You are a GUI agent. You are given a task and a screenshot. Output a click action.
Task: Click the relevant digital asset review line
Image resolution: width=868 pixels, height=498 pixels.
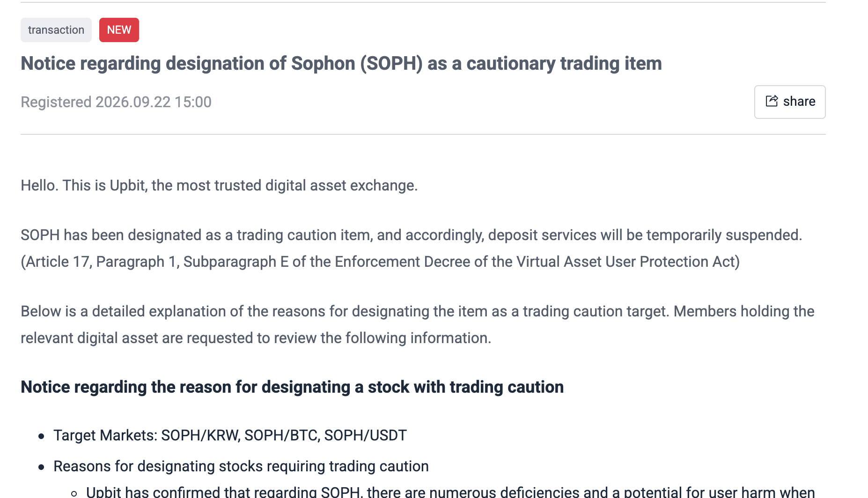click(256, 338)
